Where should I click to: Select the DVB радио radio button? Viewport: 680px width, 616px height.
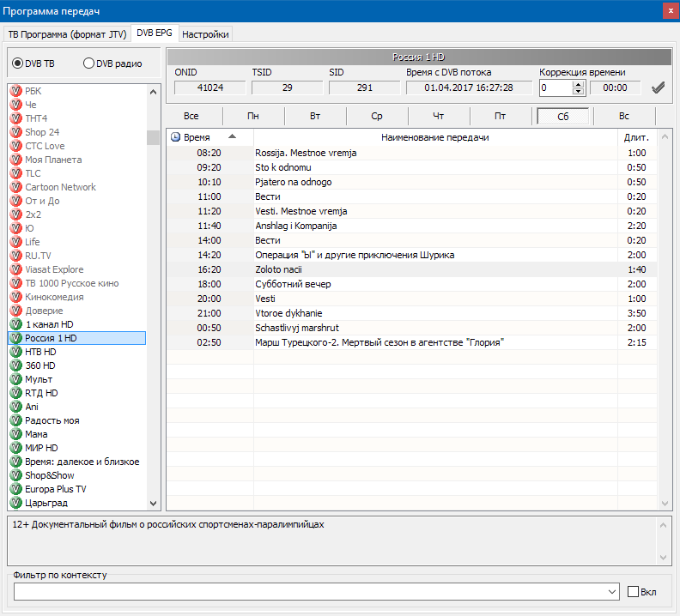pyautogui.click(x=88, y=63)
